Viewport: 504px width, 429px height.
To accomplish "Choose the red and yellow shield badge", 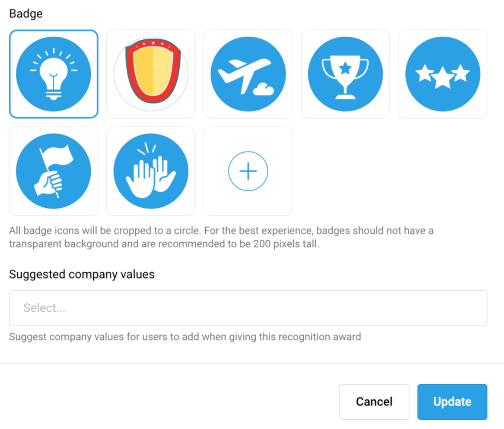I will (x=151, y=74).
